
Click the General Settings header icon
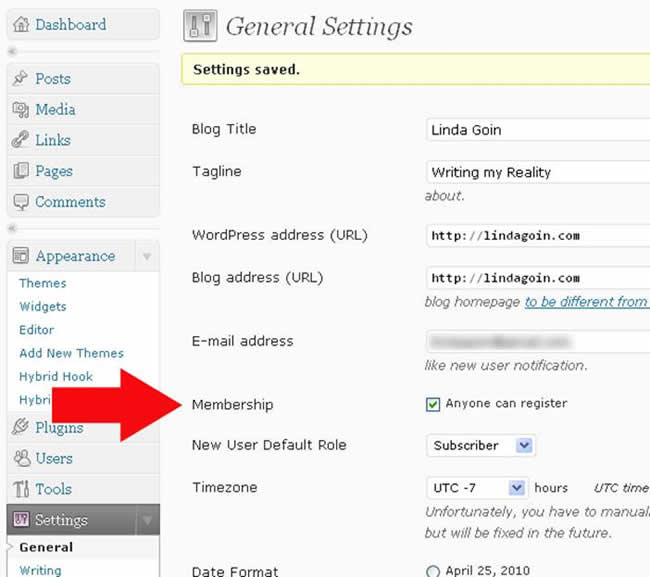(x=200, y=26)
